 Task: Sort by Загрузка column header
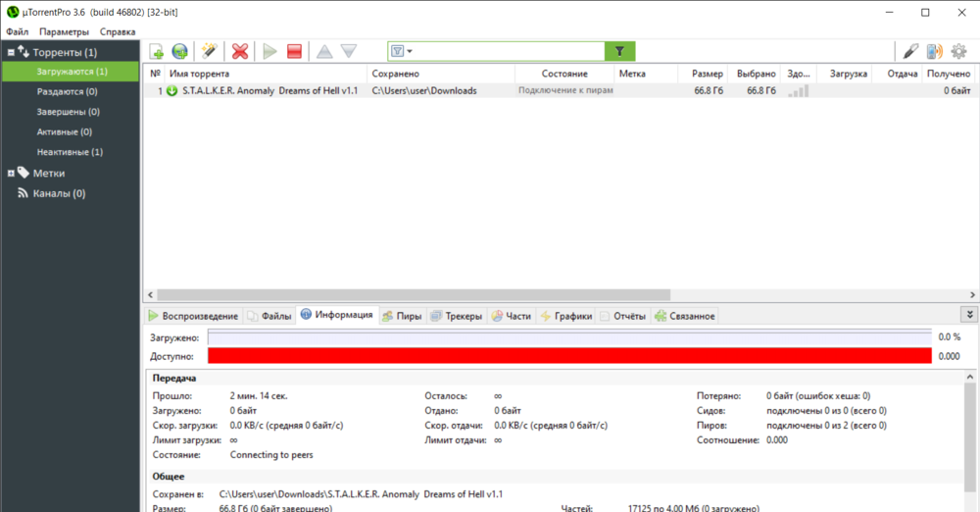845,74
